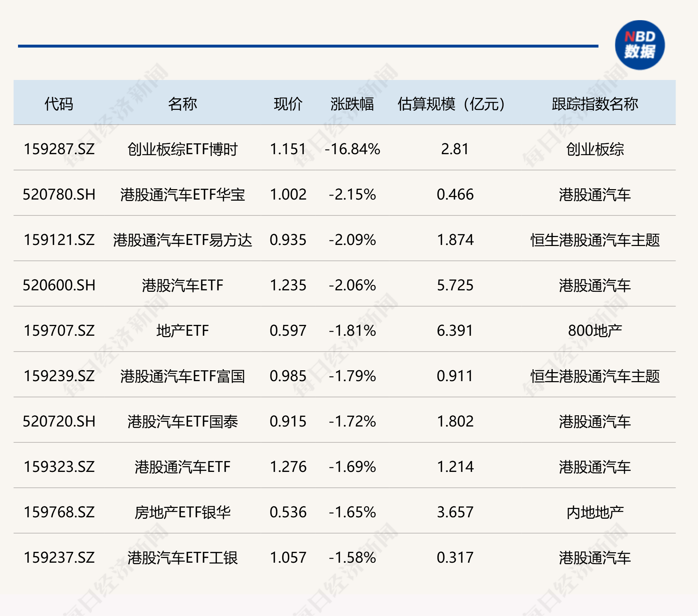Click fund code 520600.SH

pos(59,285)
